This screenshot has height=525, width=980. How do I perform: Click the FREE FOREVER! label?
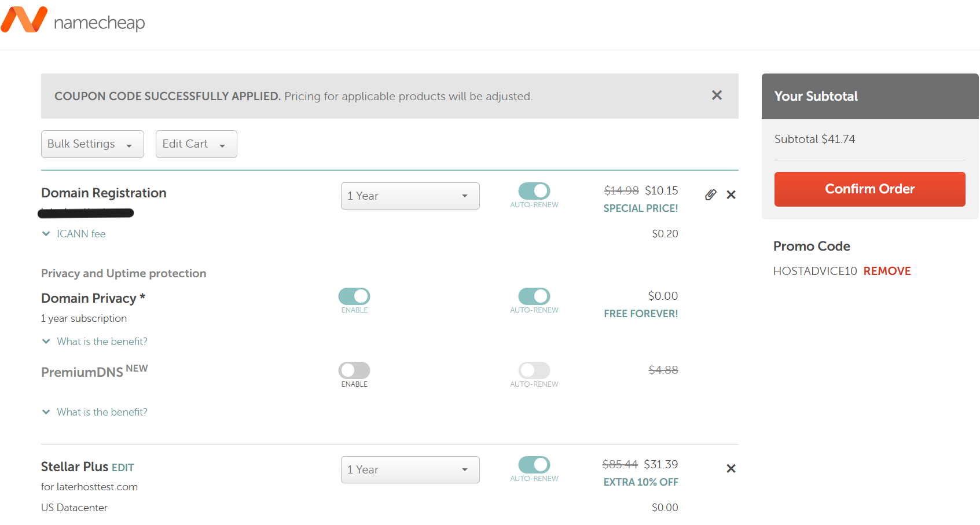[641, 314]
